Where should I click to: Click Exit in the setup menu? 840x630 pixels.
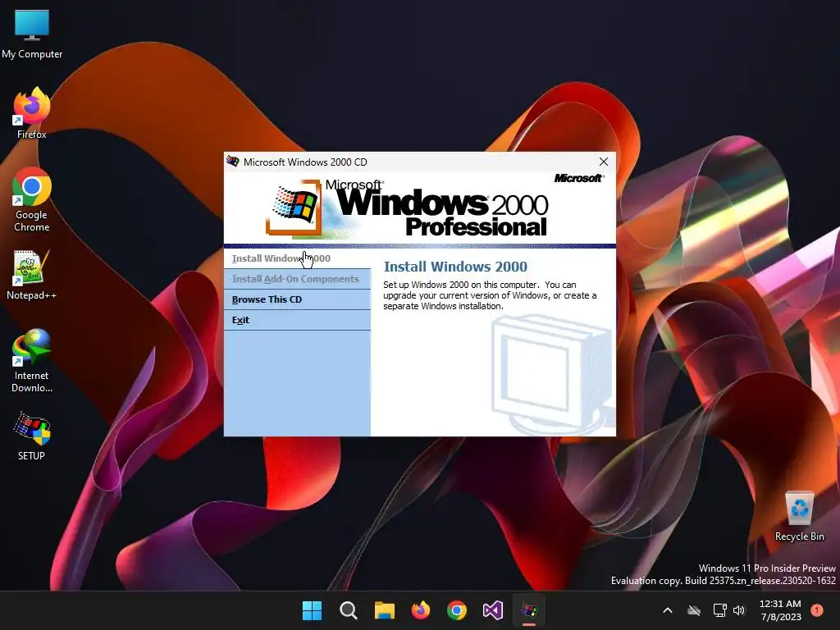coord(297,320)
